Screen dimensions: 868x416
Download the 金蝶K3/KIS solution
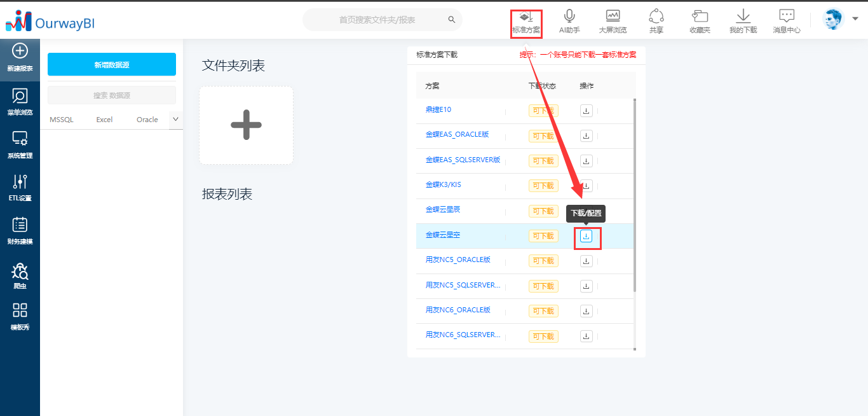click(x=586, y=186)
